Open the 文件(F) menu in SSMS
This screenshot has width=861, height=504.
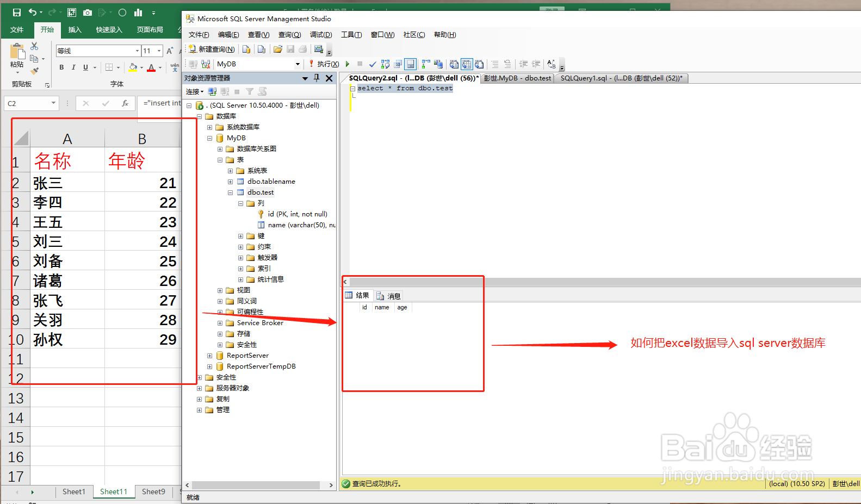199,35
